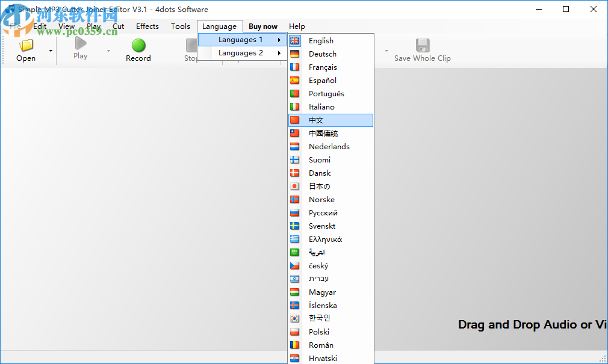Click the Dutch flag icon for Nederlands
Viewport: 608px width, 364px height.
click(295, 147)
